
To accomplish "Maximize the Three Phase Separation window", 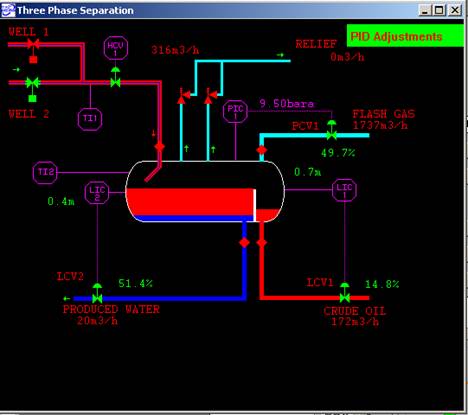I will 439,10.
